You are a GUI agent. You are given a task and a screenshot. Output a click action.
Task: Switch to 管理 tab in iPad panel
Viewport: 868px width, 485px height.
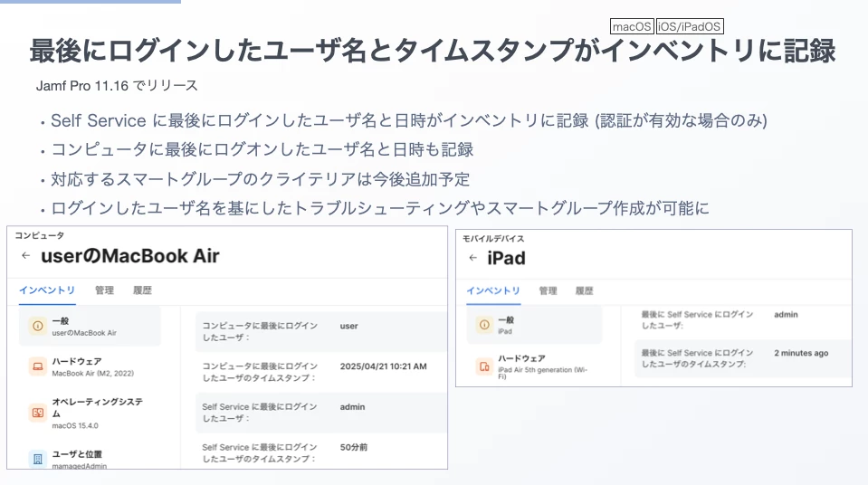point(548,290)
